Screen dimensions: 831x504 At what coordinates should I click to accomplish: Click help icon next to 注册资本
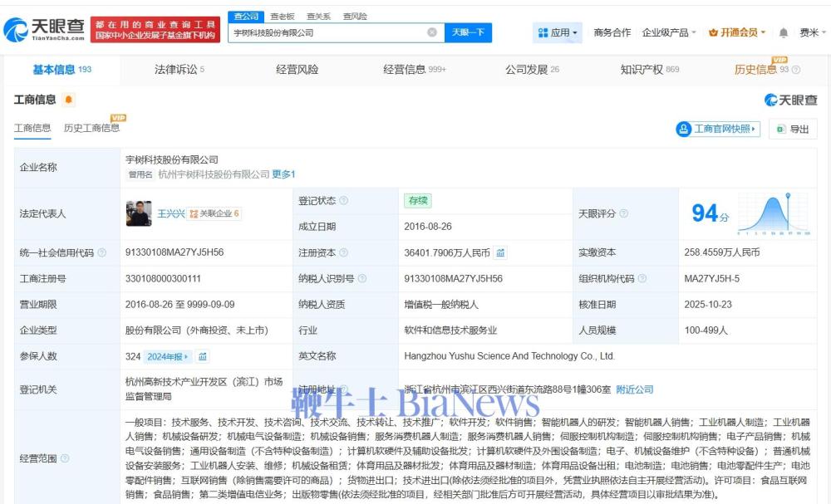point(343,252)
